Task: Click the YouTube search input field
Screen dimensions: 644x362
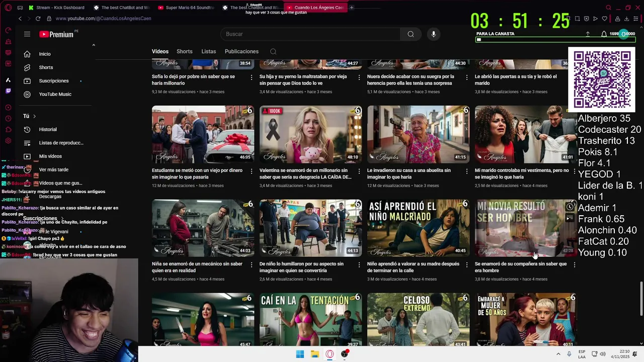Action: tap(310, 34)
